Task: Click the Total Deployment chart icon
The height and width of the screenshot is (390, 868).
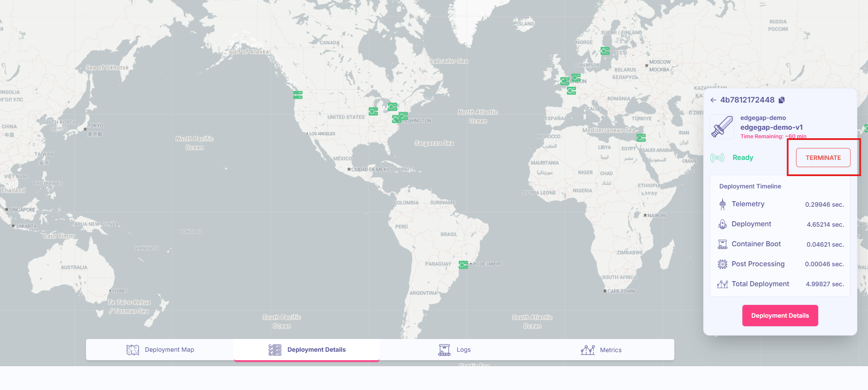Action: click(722, 284)
